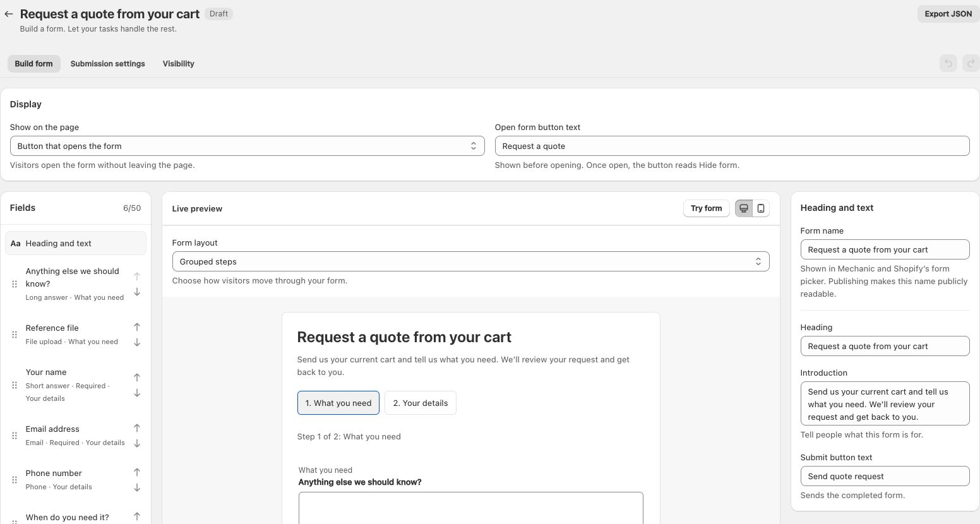
Task: Move 'Reference file' field down
Action: [x=137, y=343]
